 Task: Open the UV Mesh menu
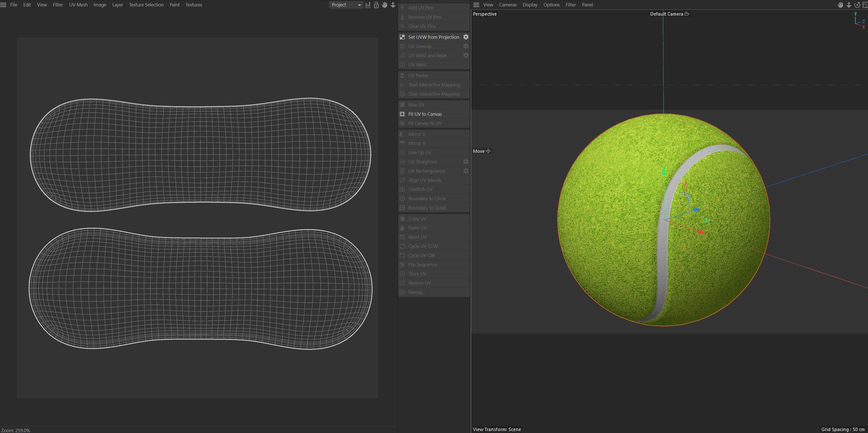[78, 5]
